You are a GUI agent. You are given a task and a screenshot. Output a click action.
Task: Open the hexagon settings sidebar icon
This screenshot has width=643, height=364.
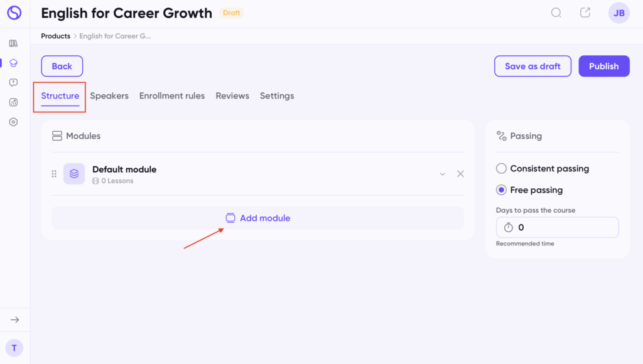click(14, 122)
